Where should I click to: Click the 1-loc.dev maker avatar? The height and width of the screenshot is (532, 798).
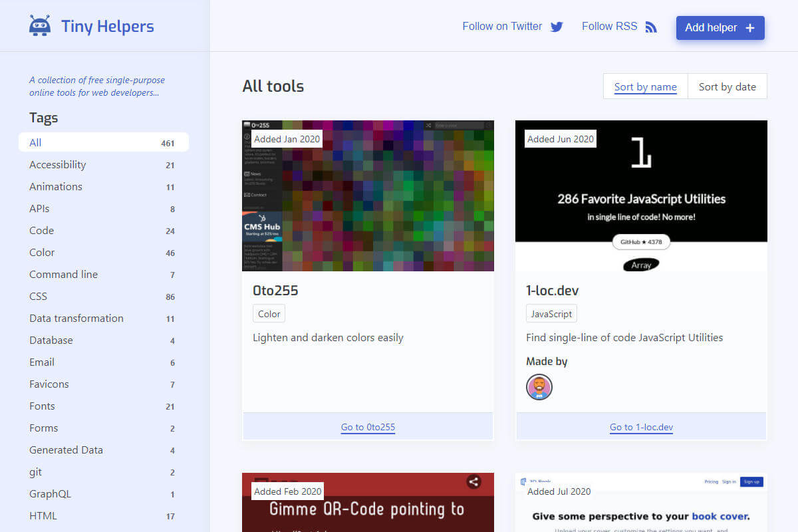(x=539, y=386)
